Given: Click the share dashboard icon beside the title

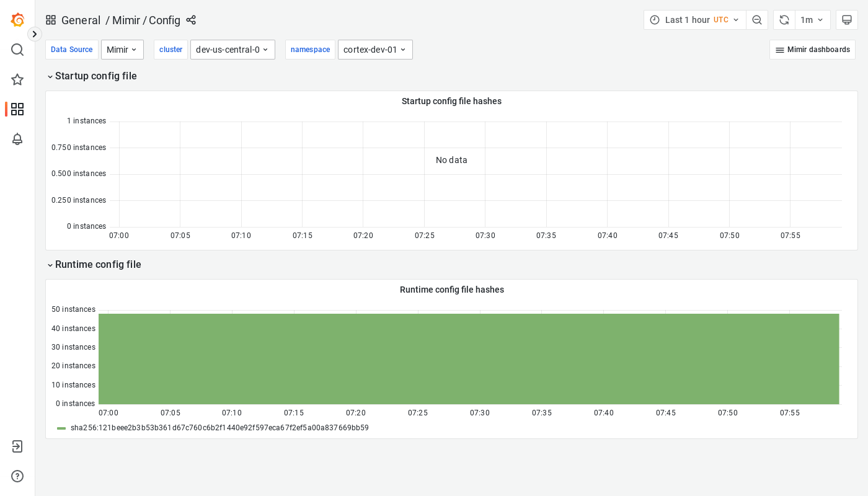Looking at the screenshot, I should click(191, 20).
